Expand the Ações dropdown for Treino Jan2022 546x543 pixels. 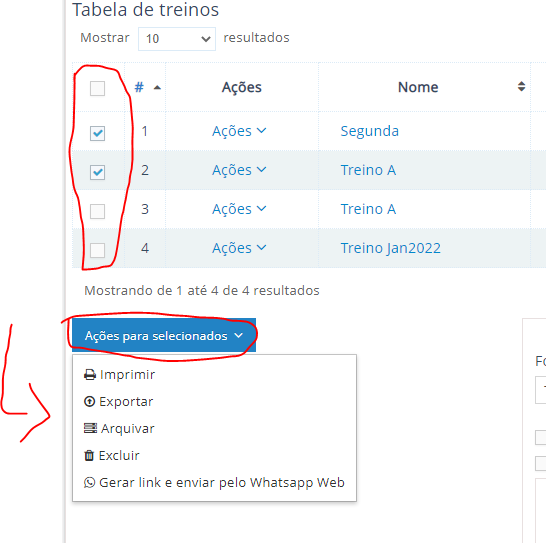239,248
